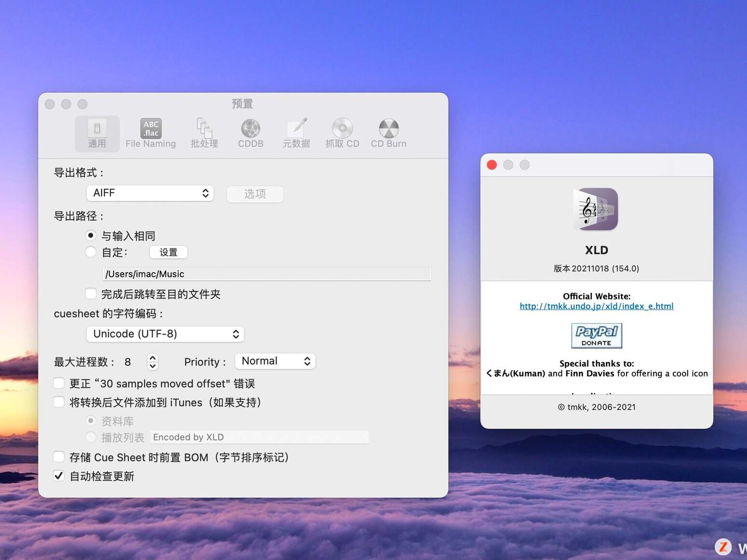
Task: Select the 播放列表 radio button
Action: click(x=90, y=437)
